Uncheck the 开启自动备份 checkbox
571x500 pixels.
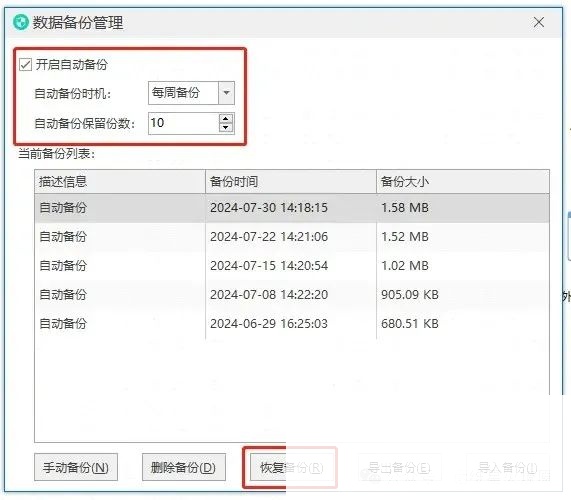pyautogui.click(x=25, y=65)
